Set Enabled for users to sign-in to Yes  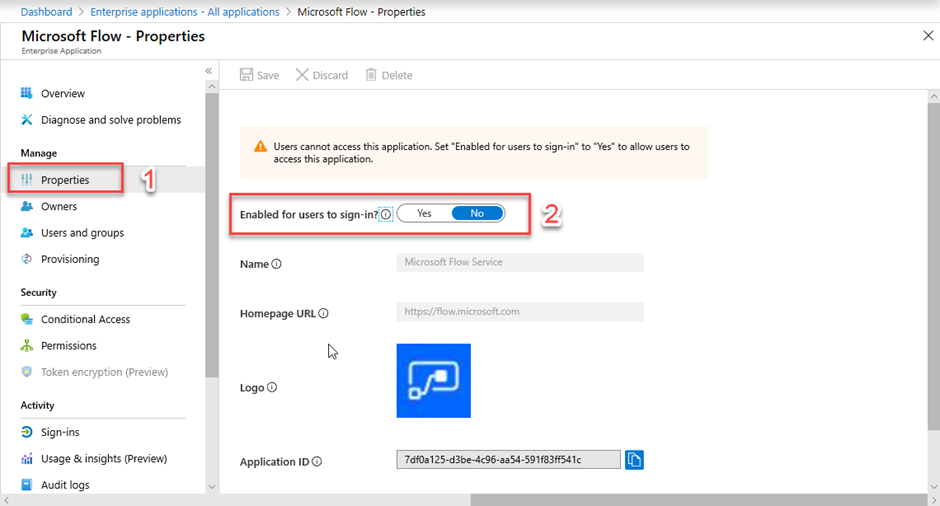[424, 213]
